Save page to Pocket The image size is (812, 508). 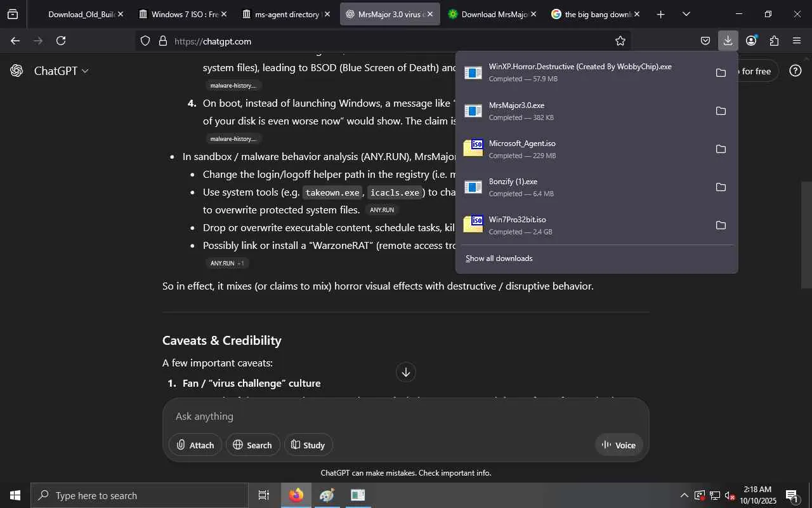pyautogui.click(x=705, y=41)
